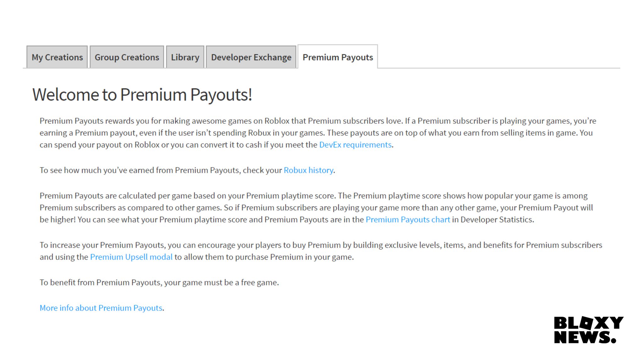Open the Robux history page
The image size is (644, 362).
[308, 170]
